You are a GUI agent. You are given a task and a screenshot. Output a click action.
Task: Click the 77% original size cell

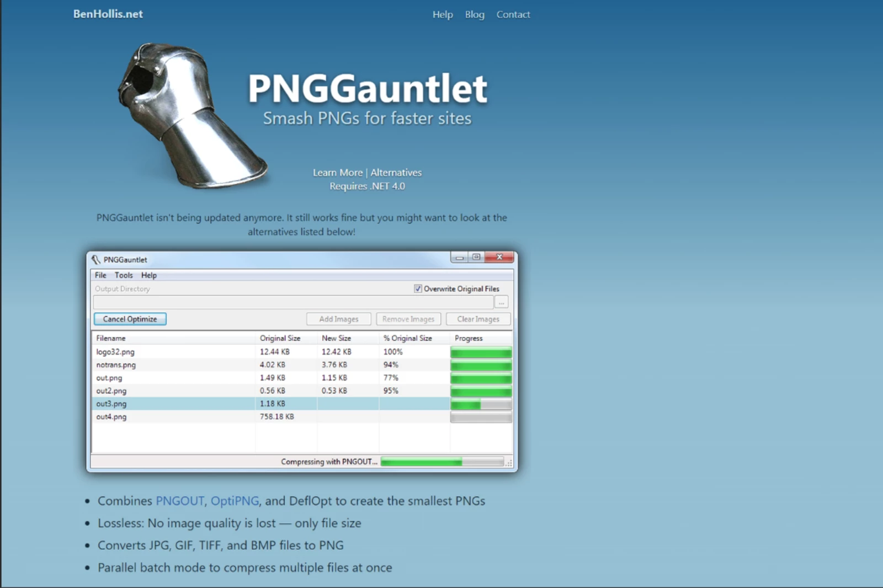pos(391,378)
